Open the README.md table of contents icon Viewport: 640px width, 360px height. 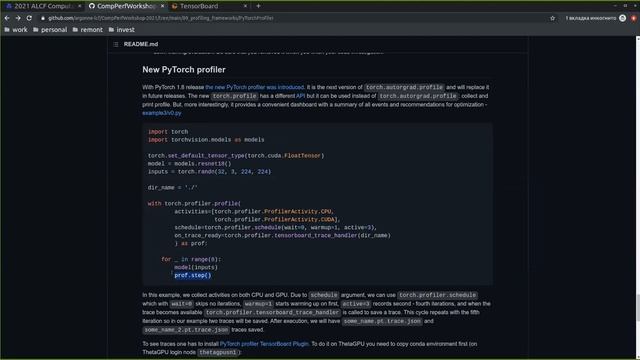(x=116, y=44)
